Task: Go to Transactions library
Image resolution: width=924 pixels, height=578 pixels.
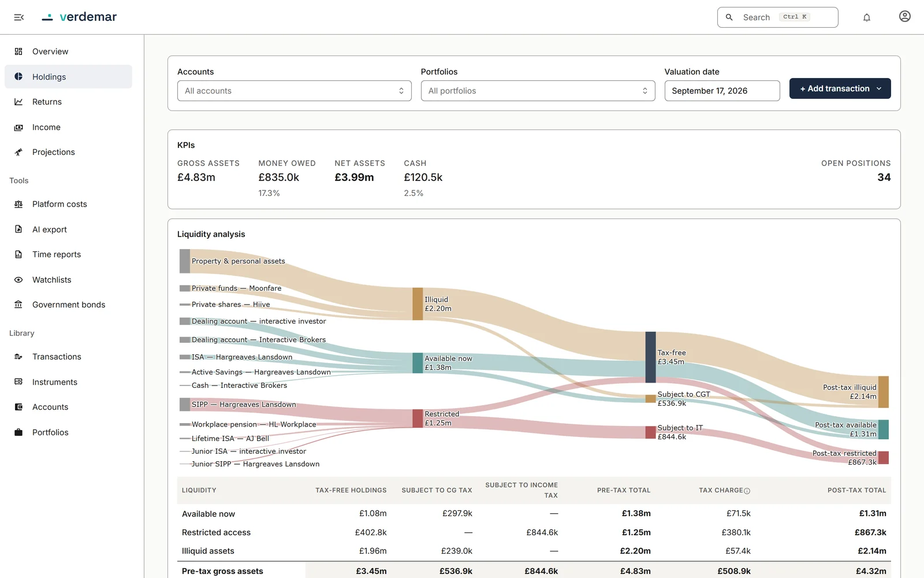Action: (68, 357)
